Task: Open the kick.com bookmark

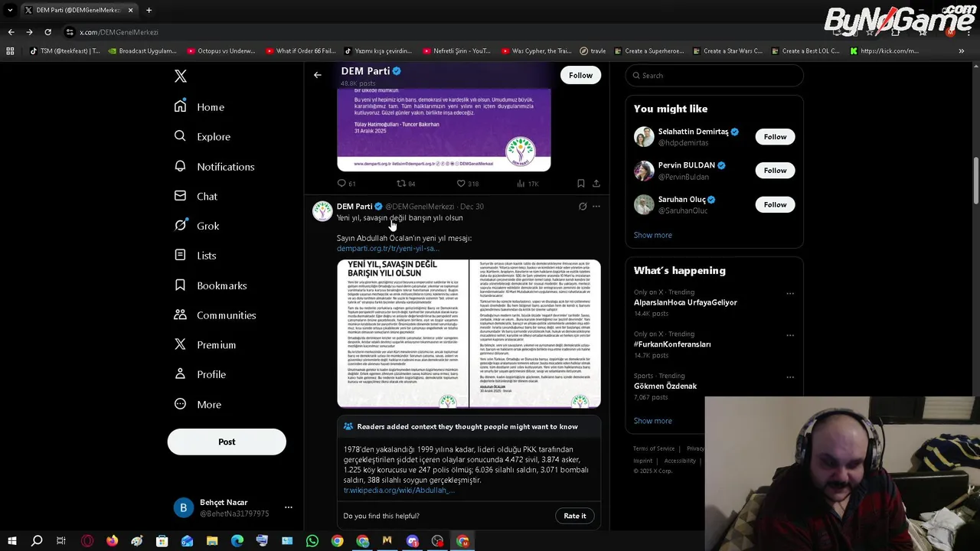Action: coord(884,51)
